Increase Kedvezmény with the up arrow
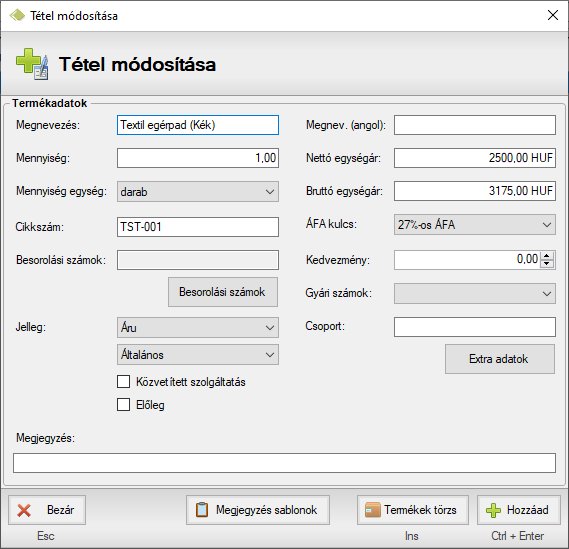The height and width of the screenshot is (549, 569). coord(547,256)
